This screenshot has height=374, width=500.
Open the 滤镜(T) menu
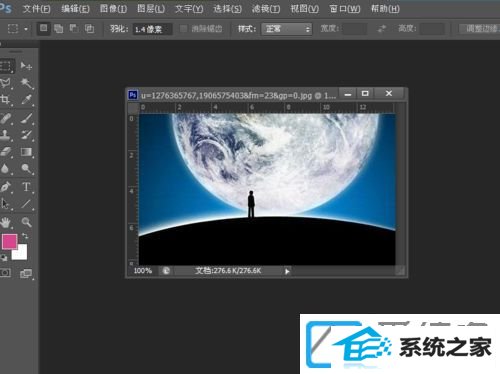266,9
